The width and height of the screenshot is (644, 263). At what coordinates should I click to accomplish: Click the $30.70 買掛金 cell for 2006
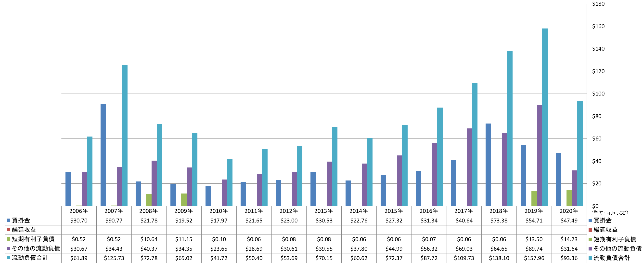pos(79,221)
